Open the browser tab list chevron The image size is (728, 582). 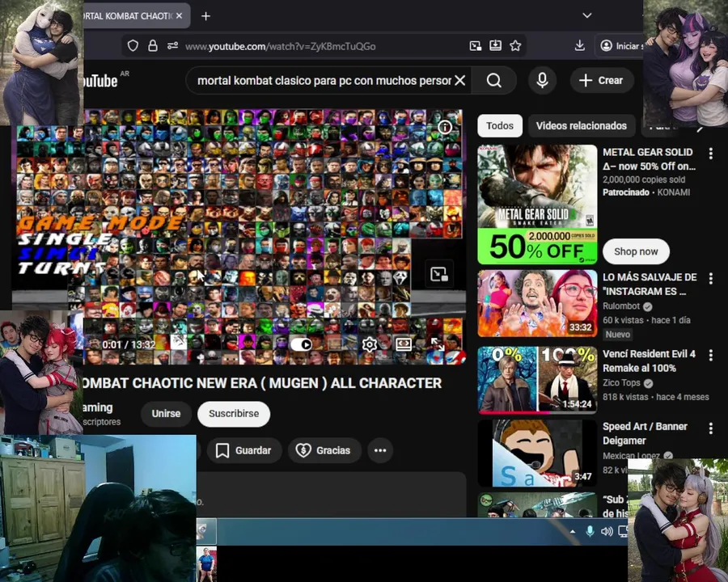click(587, 15)
